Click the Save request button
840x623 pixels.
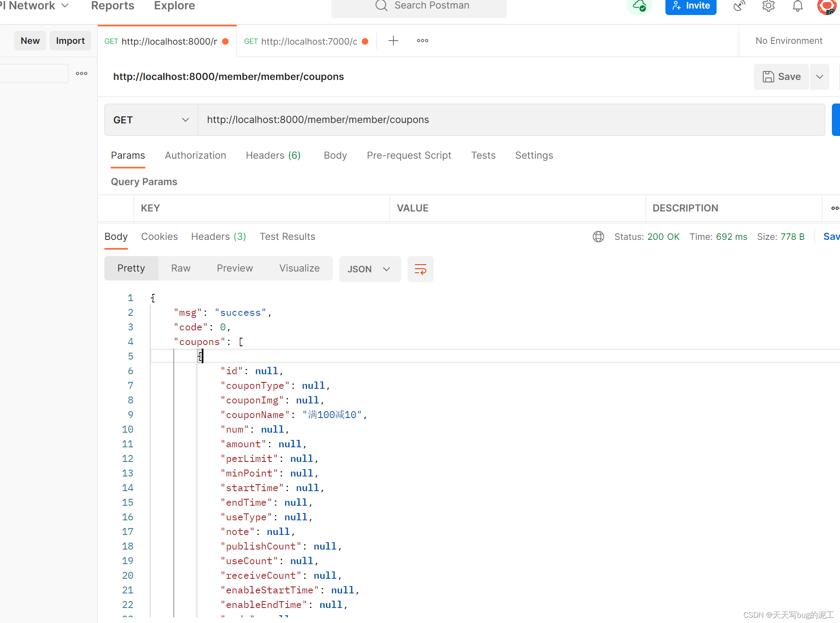click(781, 77)
